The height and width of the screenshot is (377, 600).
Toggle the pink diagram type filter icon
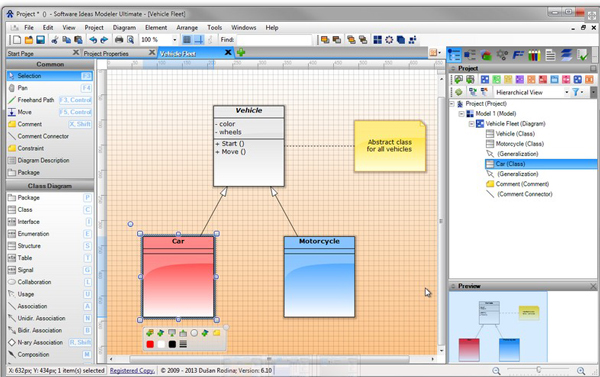[566, 79]
